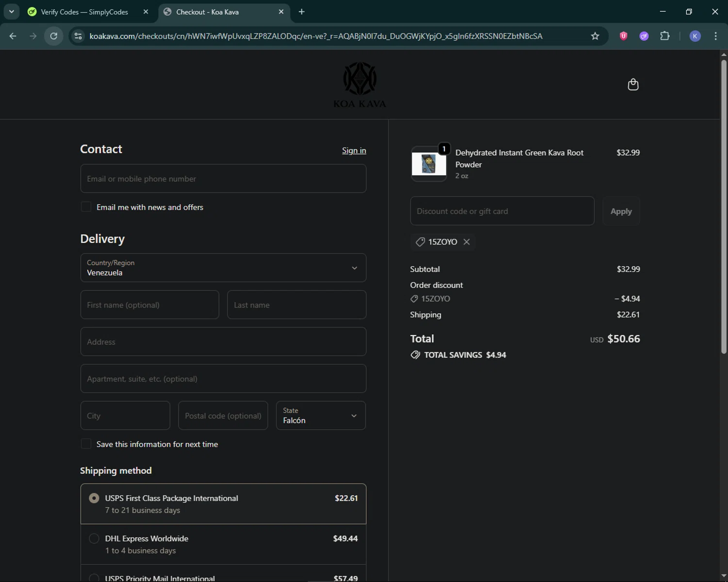This screenshot has width=728, height=582.
Task: Open the tab search dropdown arrow
Action: tap(12, 12)
